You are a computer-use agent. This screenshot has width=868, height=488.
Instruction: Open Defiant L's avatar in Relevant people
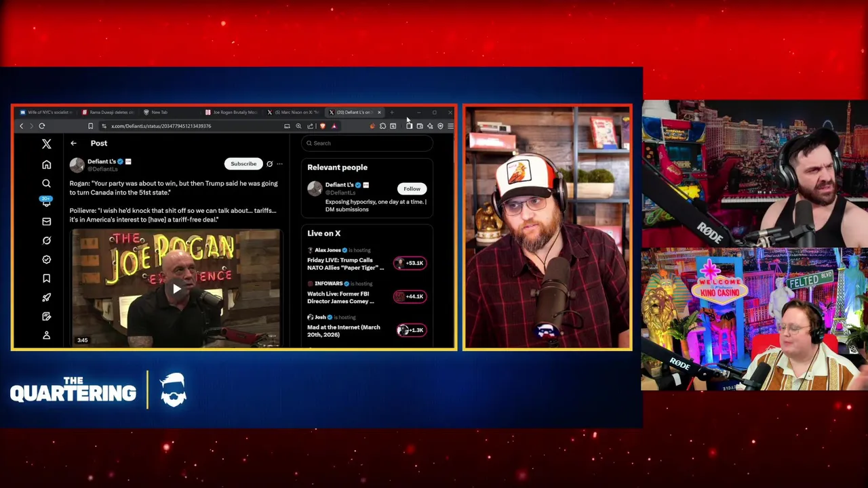point(315,189)
